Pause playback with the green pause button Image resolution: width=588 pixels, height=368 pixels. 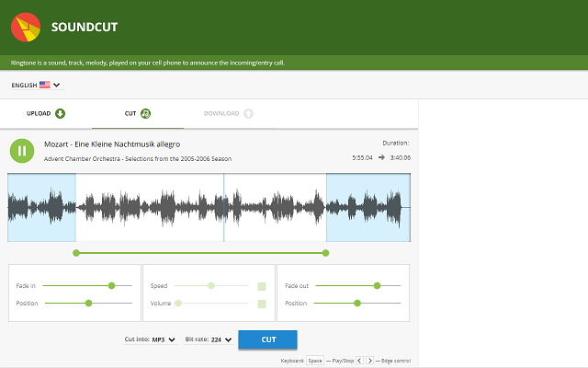(x=23, y=150)
